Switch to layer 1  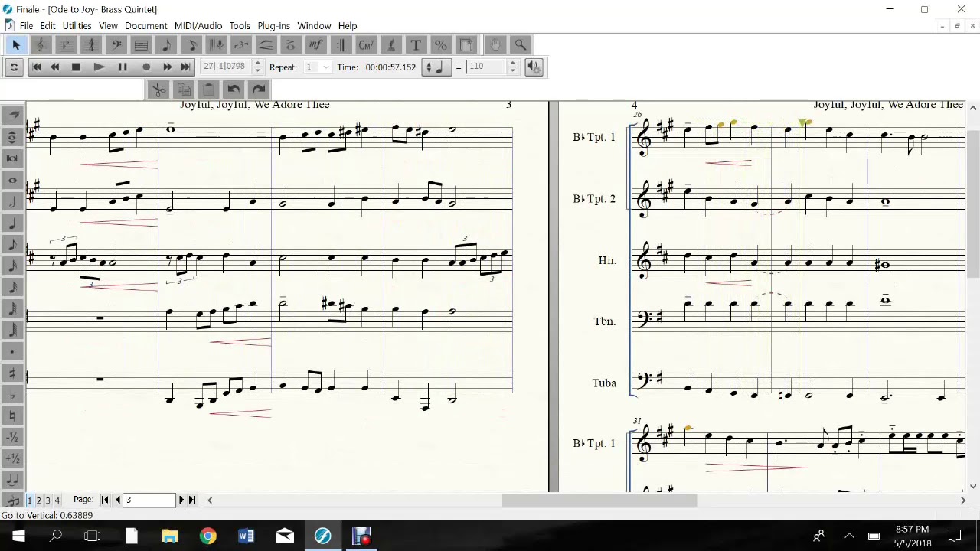[30, 500]
